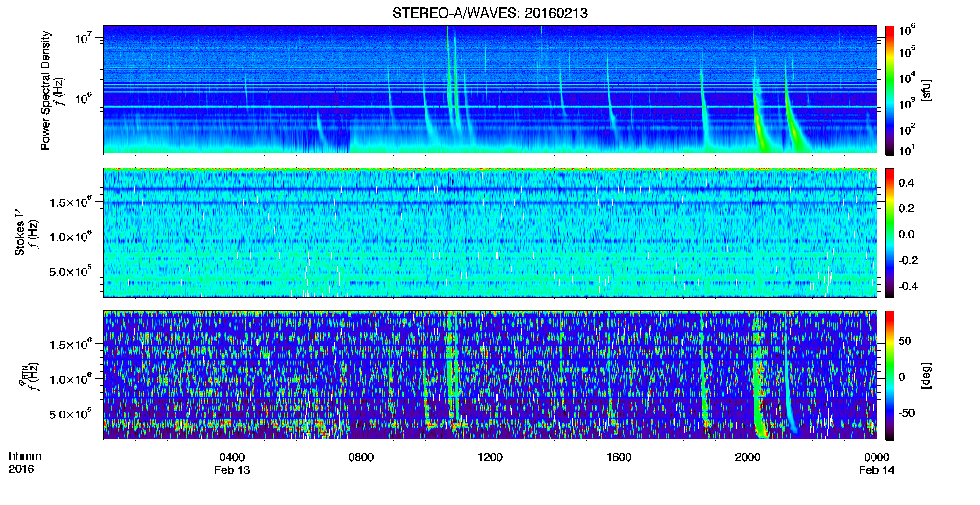Click the Stokes V axis label
This screenshot has height=505, width=980.
click(x=20, y=232)
